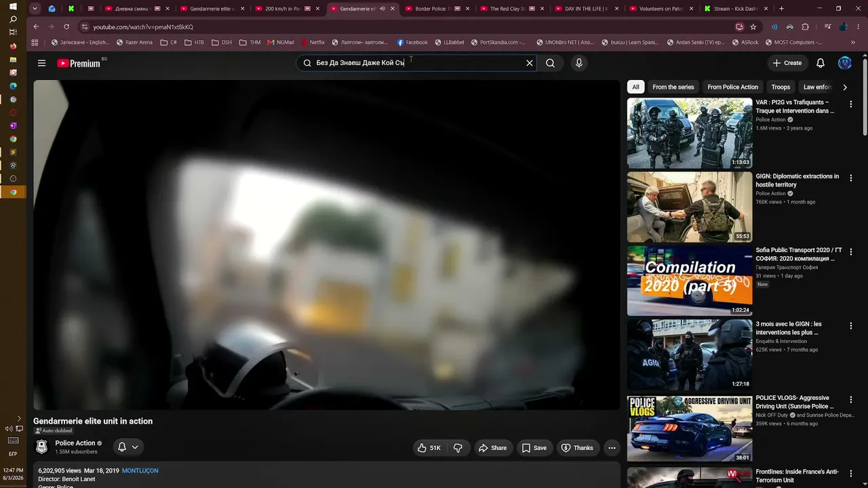This screenshot has width=868, height=488.
Task: Focus the YouTube search box
Action: click(x=415, y=63)
